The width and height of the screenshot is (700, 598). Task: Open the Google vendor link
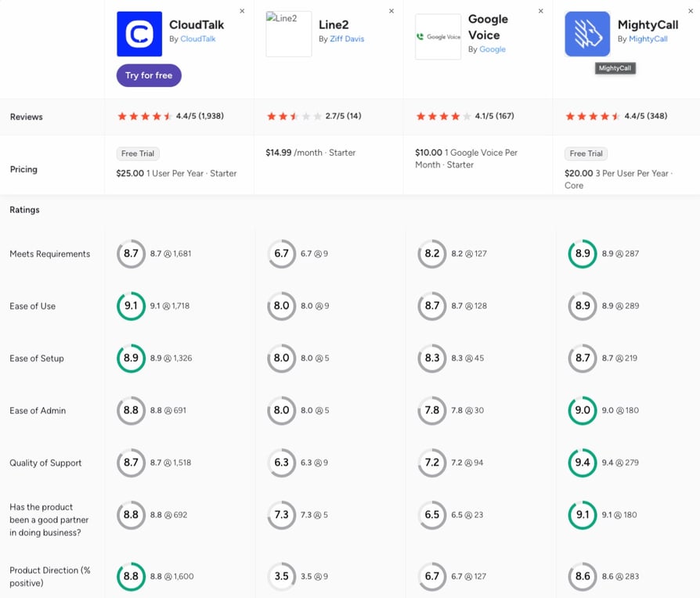[x=493, y=49]
